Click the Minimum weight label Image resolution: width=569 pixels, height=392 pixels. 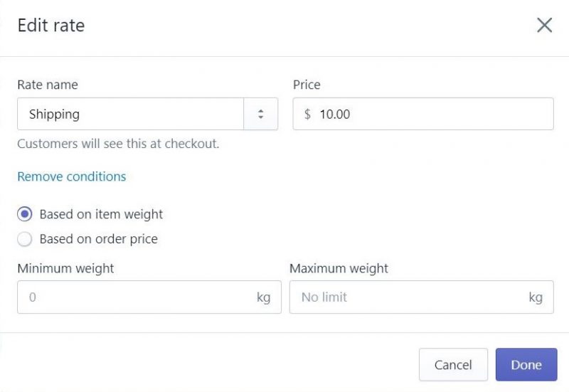coord(65,268)
